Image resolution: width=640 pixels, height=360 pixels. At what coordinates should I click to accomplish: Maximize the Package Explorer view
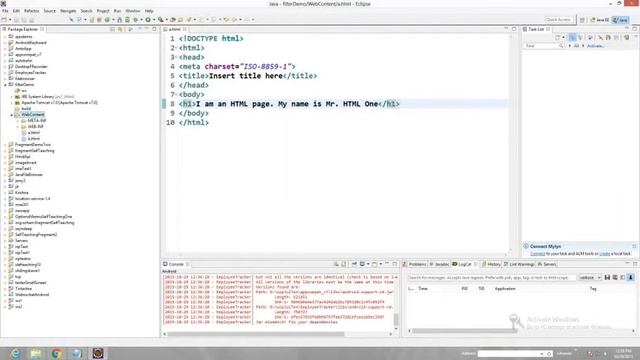(x=154, y=29)
